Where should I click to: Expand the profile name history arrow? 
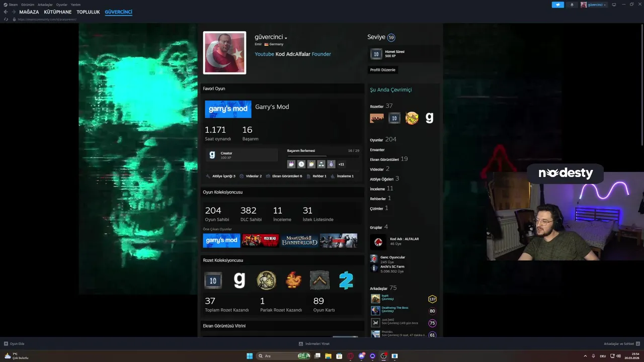[286, 38]
